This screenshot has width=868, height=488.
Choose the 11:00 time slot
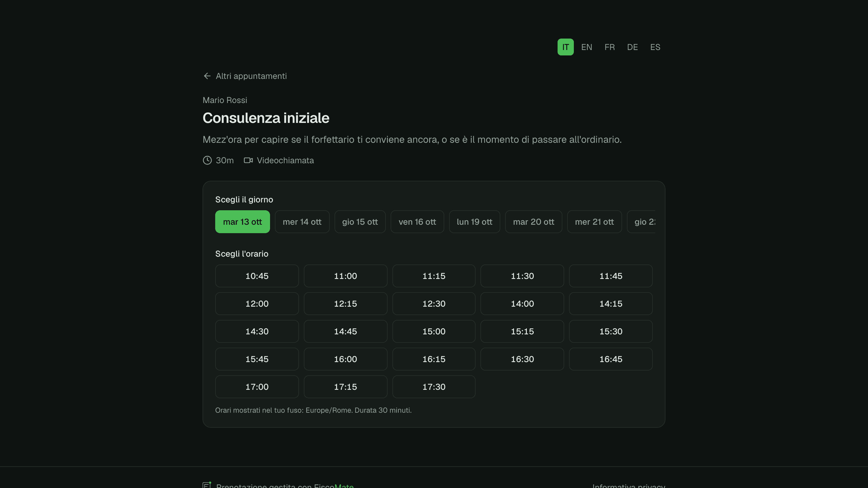pyautogui.click(x=345, y=276)
